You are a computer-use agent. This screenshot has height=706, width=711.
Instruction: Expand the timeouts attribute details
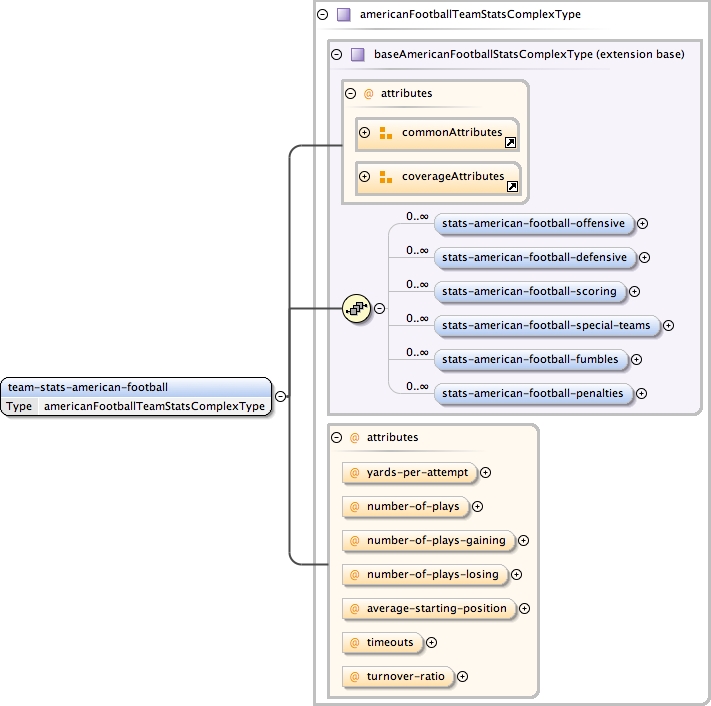[x=432, y=642]
